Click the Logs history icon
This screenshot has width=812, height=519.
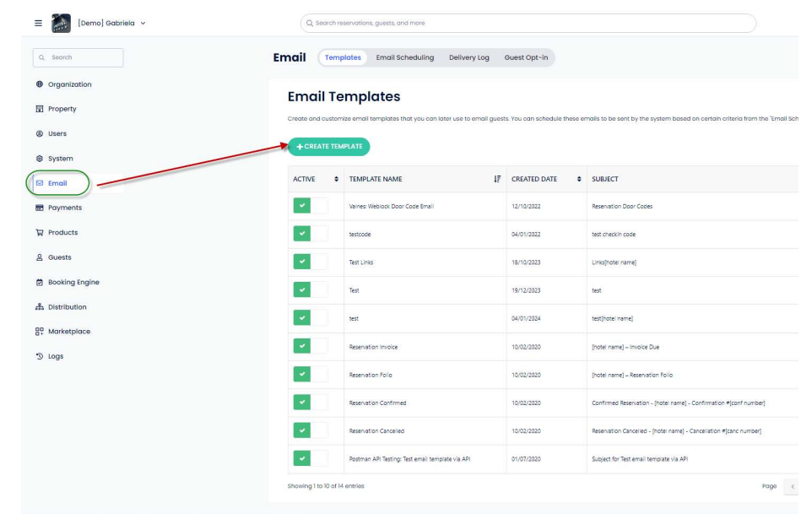coord(39,356)
